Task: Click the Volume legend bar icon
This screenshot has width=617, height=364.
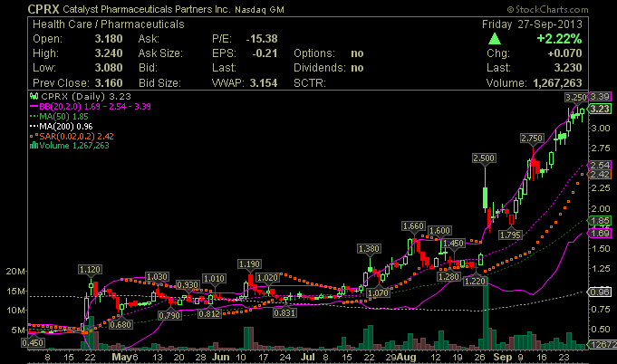Action: [34, 145]
